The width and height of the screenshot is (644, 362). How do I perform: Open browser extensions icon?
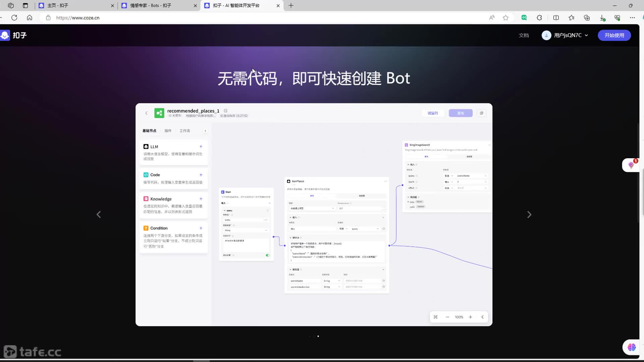pyautogui.click(x=539, y=18)
